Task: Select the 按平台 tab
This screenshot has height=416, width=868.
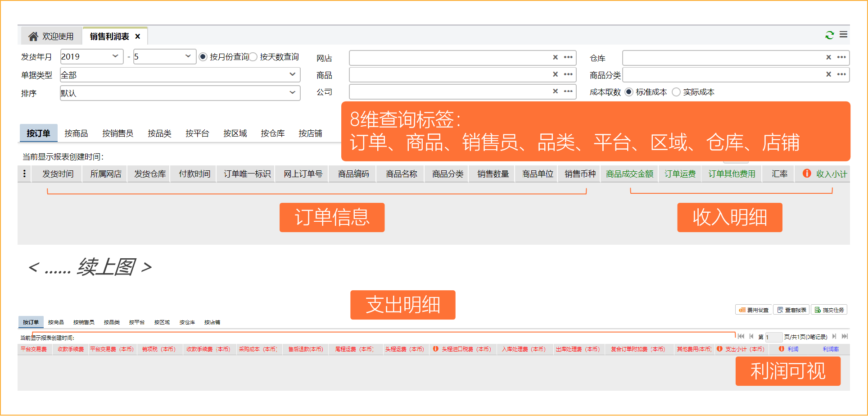Action: coord(198,133)
